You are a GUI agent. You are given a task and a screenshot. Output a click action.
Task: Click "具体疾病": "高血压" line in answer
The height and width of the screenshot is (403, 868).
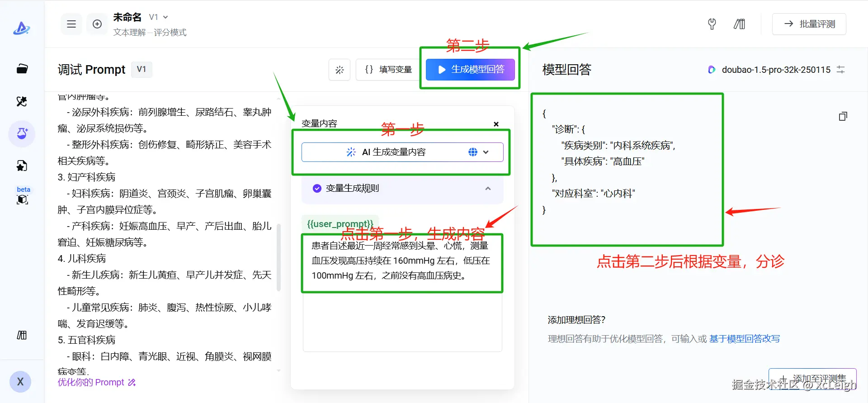(603, 161)
